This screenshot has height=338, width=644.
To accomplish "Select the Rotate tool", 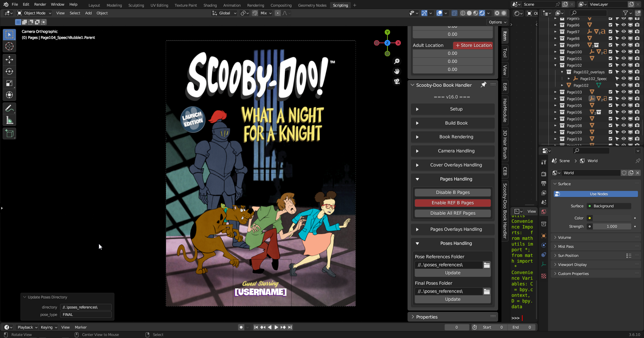I will [x=9, y=71].
